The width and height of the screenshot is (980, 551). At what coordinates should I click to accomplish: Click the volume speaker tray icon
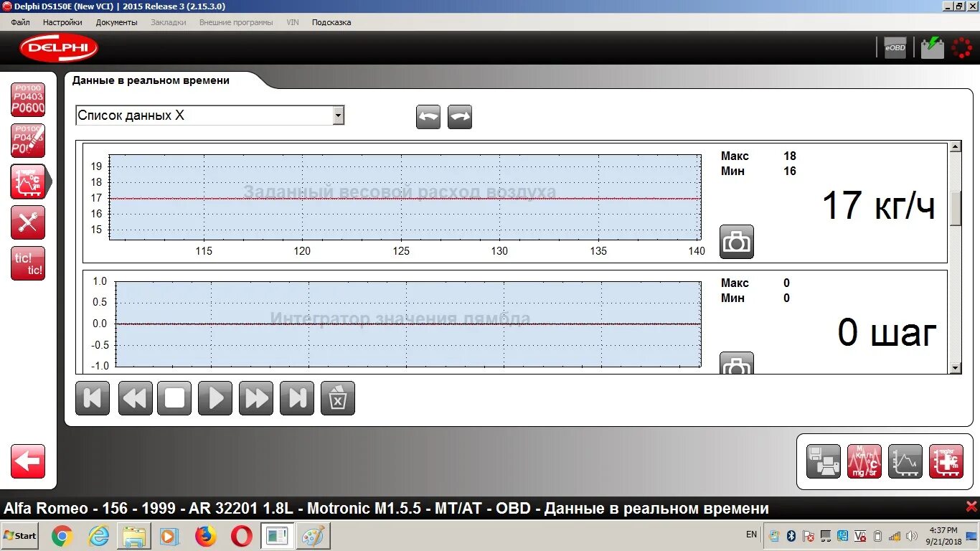tap(912, 536)
